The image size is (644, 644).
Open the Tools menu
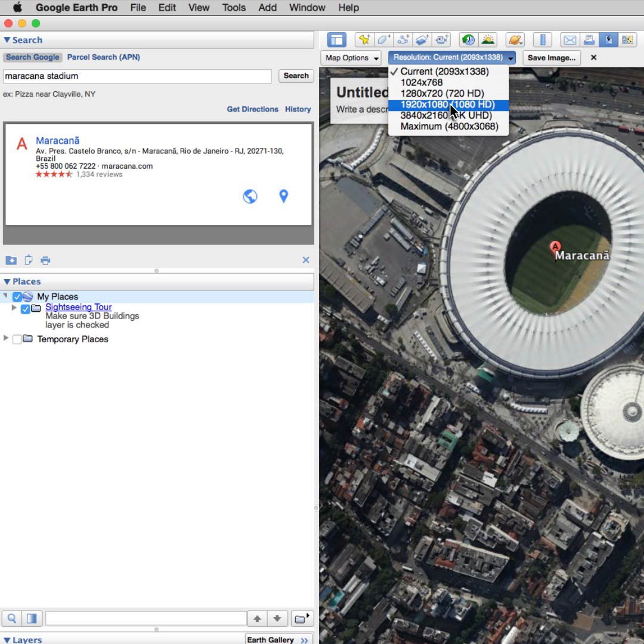tap(234, 7)
